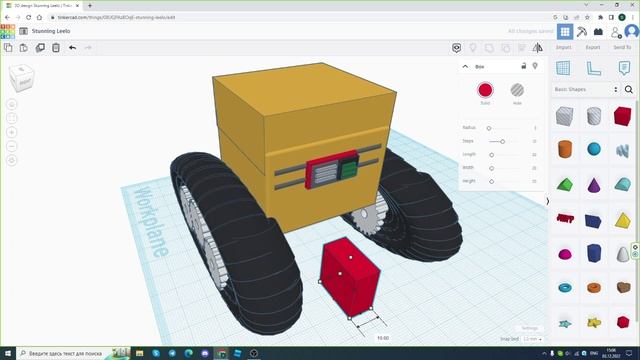The width and height of the screenshot is (640, 360).
Task: Switch to 3D design grid view
Action: (565, 31)
